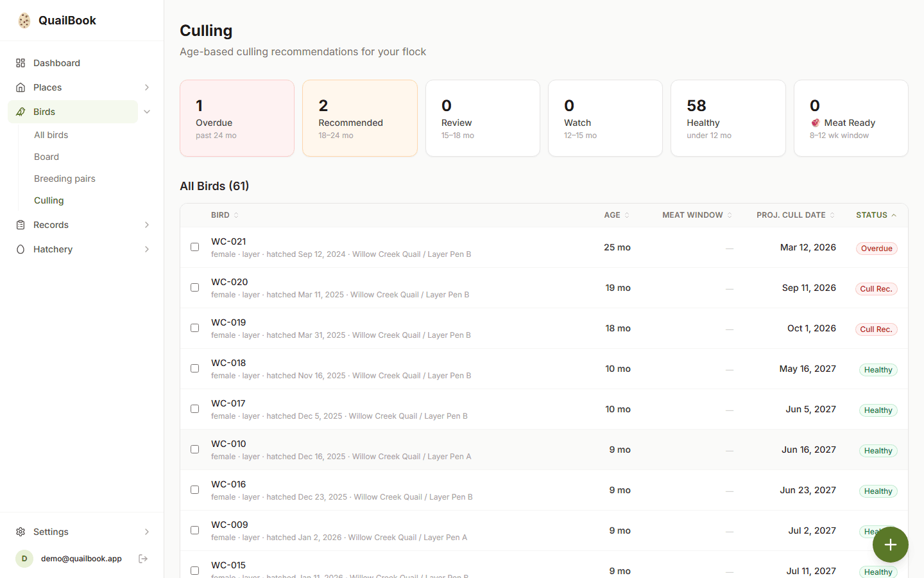Click the Hatchery egg icon
The image size is (924, 578).
(x=21, y=249)
